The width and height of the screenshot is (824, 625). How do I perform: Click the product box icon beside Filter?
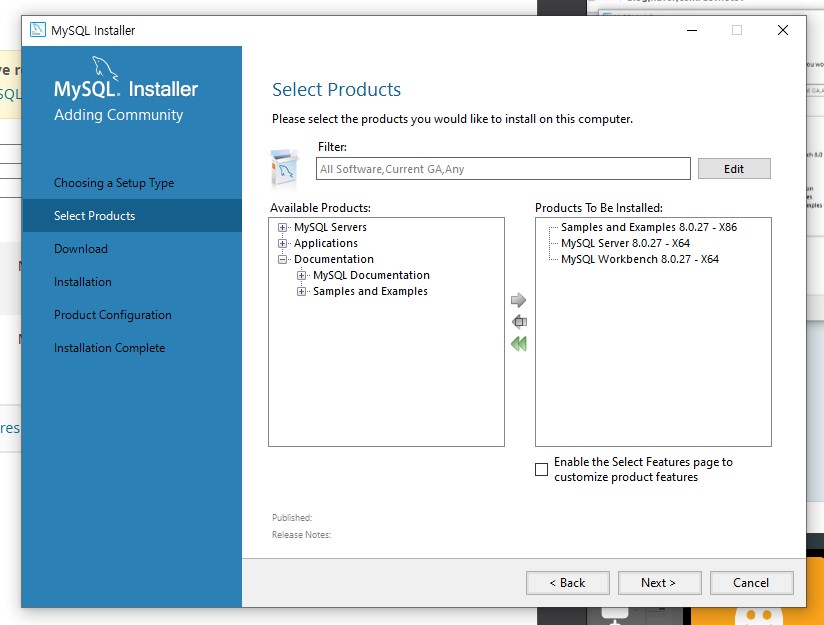284,169
